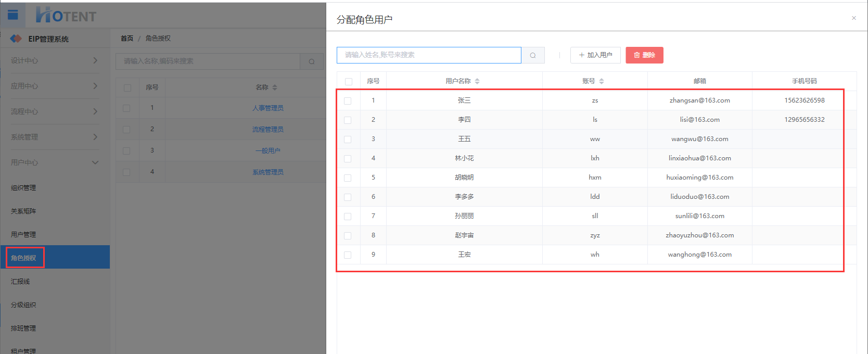868x354 pixels.
Task: Check the box for user 张三
Action: click(348, 101)
